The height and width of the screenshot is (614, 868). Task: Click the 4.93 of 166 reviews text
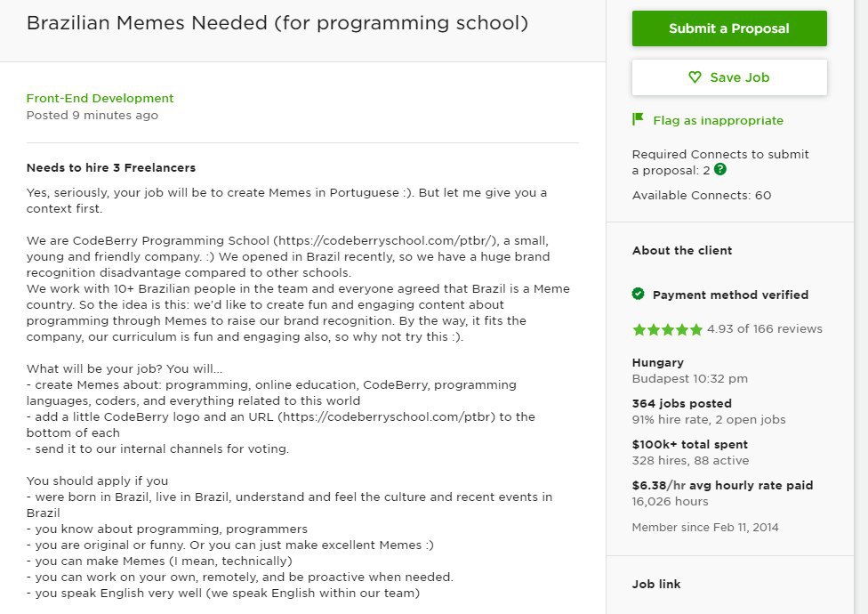pos(765,329)
